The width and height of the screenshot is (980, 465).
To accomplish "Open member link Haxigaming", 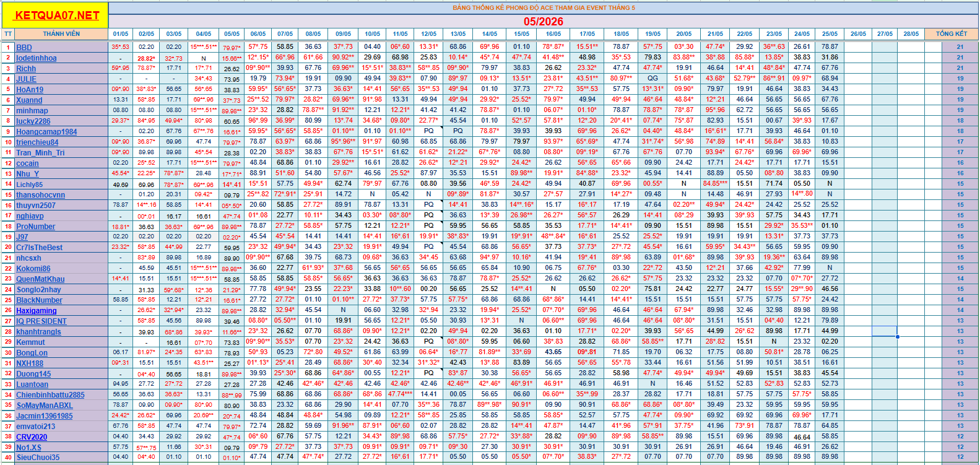I will pyautogui.click(x=36, y=311).
